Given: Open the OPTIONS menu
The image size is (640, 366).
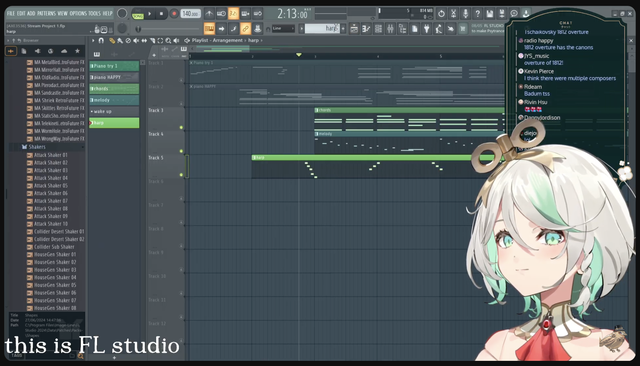Looking at the screenshot, I should (78, 13).
